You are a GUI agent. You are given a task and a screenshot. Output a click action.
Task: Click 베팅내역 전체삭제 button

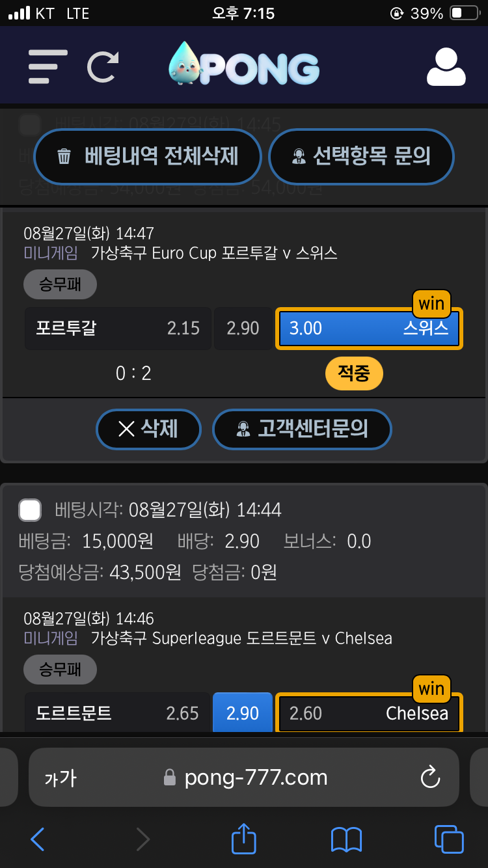[x=148, y=157]
